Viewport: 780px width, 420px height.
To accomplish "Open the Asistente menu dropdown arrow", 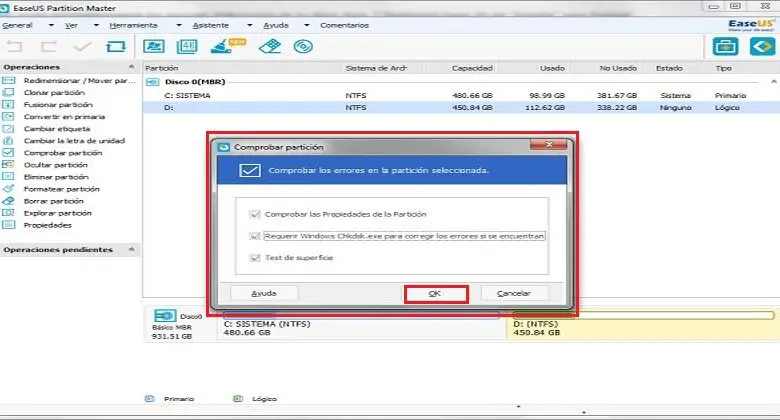I will tap(250, 25).
